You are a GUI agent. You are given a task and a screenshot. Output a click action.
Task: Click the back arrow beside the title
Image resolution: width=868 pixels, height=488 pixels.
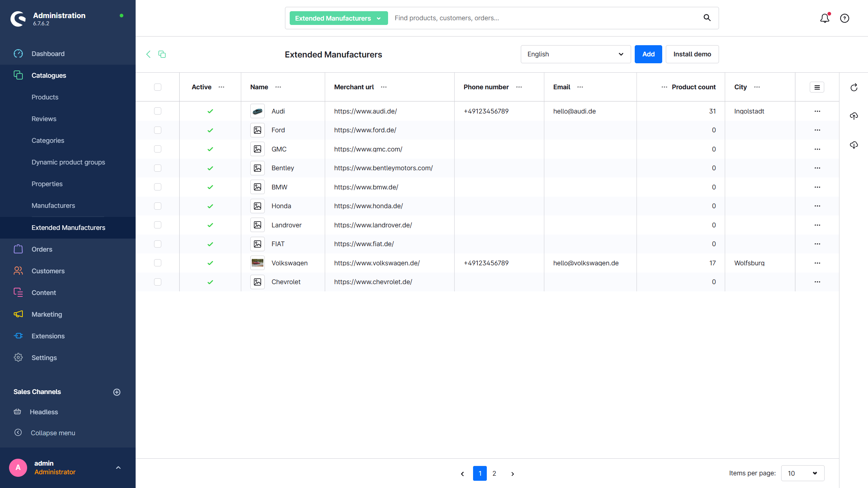click(148, 54)
